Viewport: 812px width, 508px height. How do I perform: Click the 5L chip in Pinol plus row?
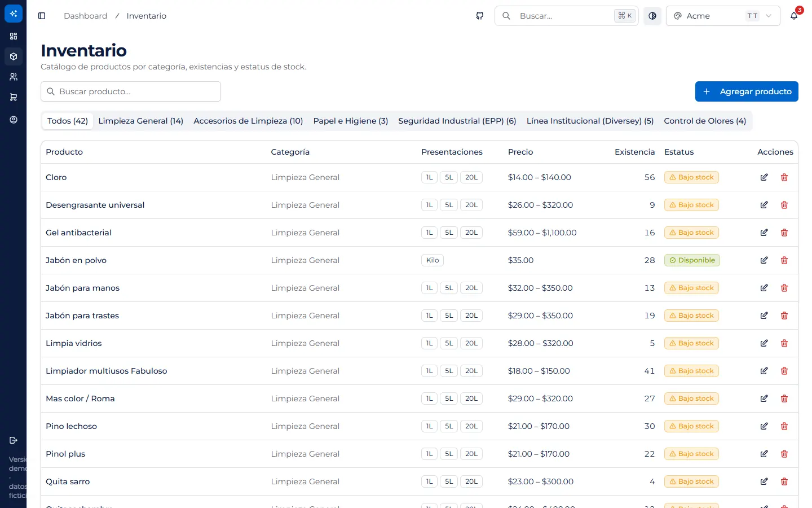tap(449, 454)
